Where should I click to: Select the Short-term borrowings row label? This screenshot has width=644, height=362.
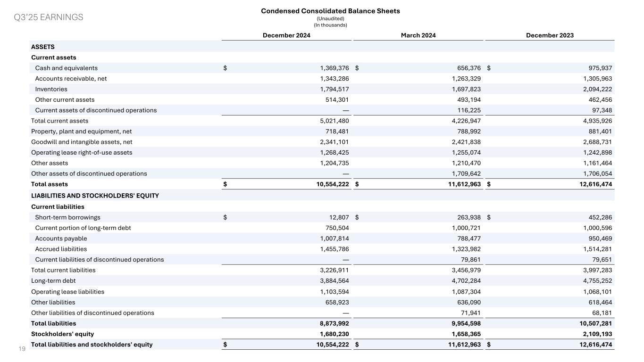click(67, 217)
